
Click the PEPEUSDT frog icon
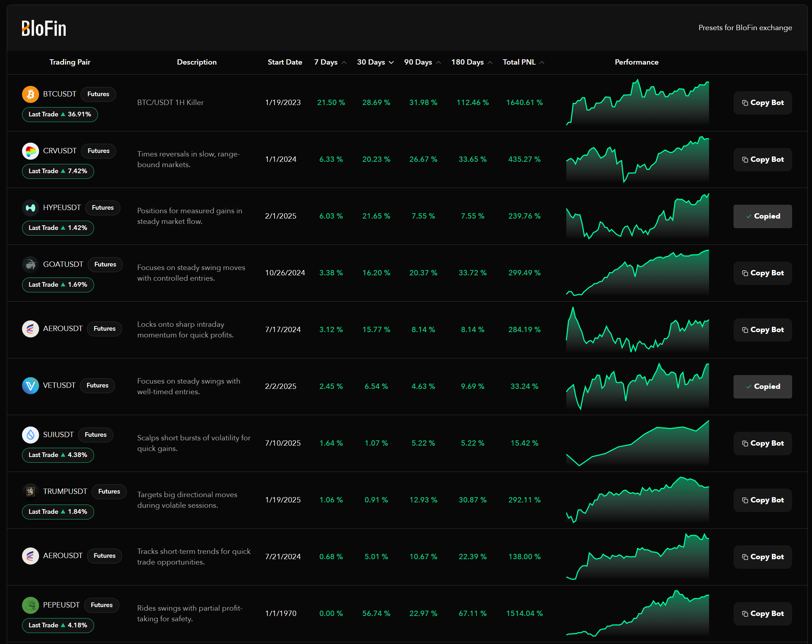click(x=31, y=606)
